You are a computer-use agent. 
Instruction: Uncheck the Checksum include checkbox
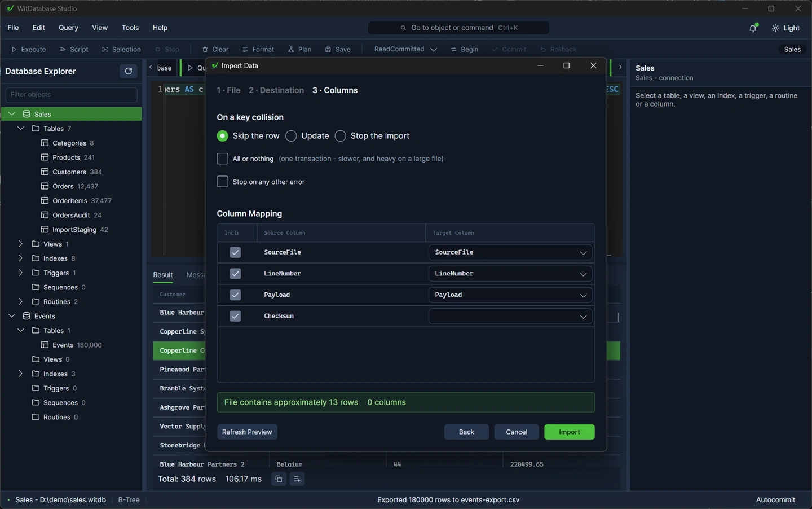pyautogui.click(x=235, y=316)
